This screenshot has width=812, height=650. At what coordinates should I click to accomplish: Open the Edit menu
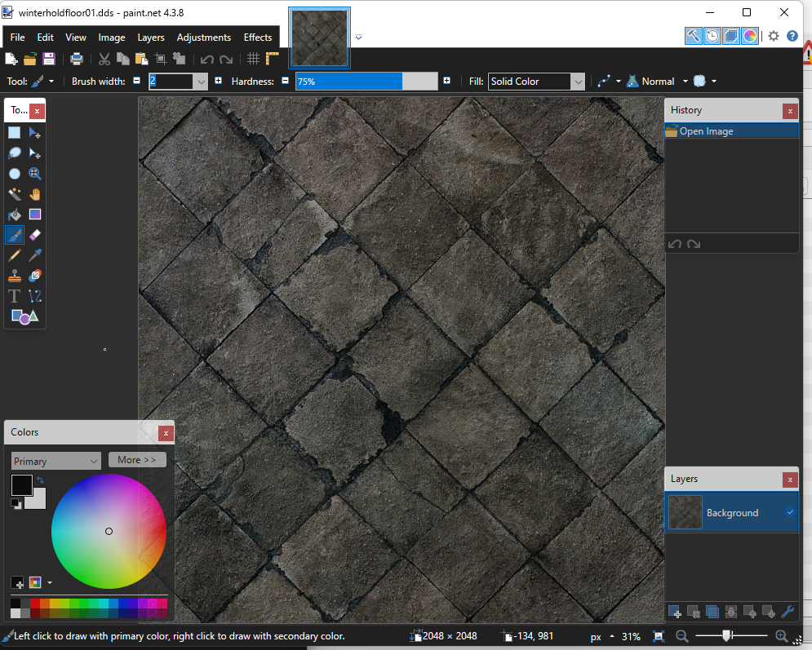coord(45,38)
